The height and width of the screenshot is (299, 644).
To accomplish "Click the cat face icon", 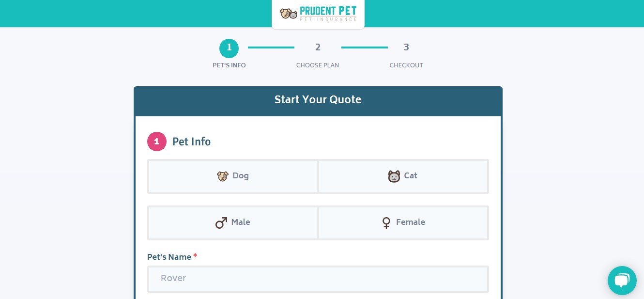I will click(x=394, y=176).
